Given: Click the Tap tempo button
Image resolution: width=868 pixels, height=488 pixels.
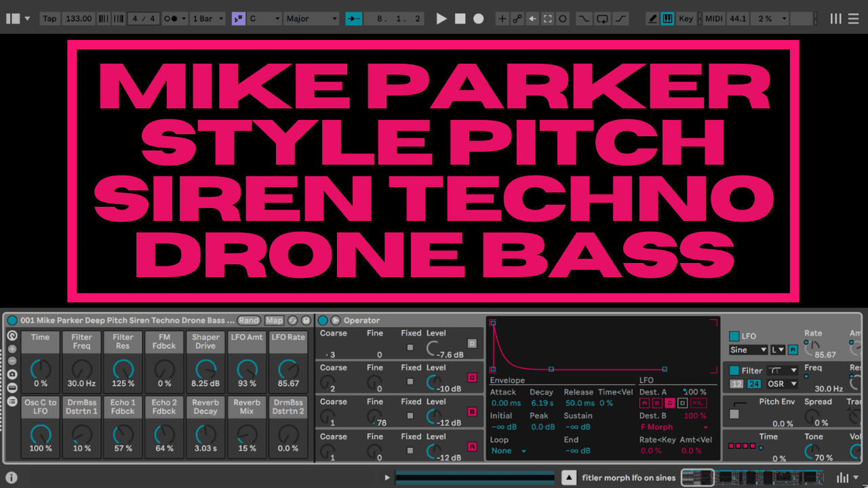Looking at the screenshot, I should [50, 19].
